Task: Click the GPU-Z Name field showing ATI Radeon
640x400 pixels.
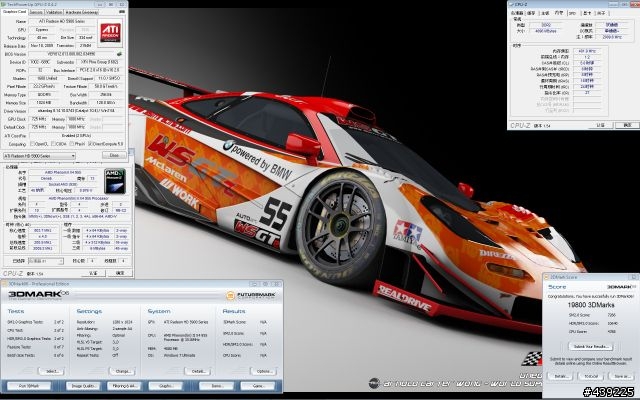Action: point(62,21)
